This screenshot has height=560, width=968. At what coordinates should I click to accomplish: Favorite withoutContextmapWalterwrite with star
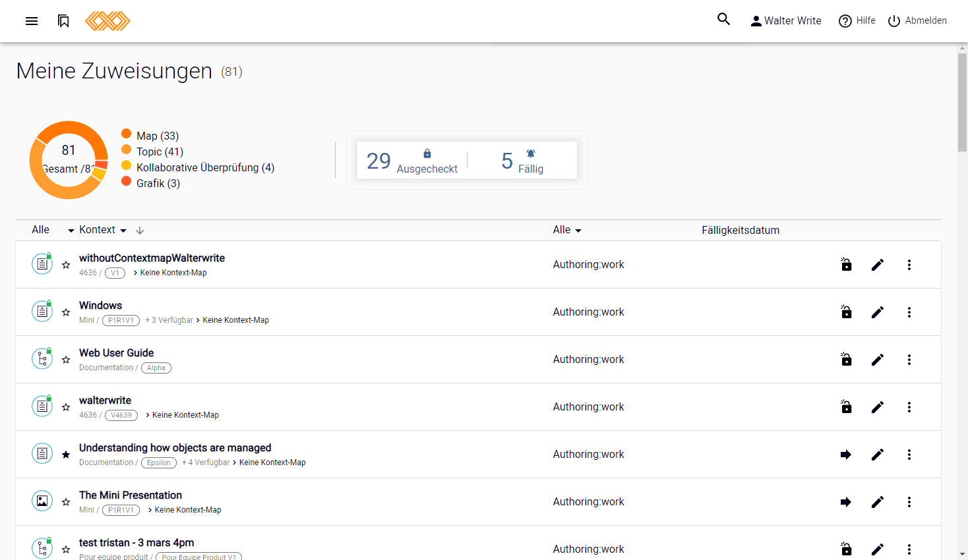[66, 265]
